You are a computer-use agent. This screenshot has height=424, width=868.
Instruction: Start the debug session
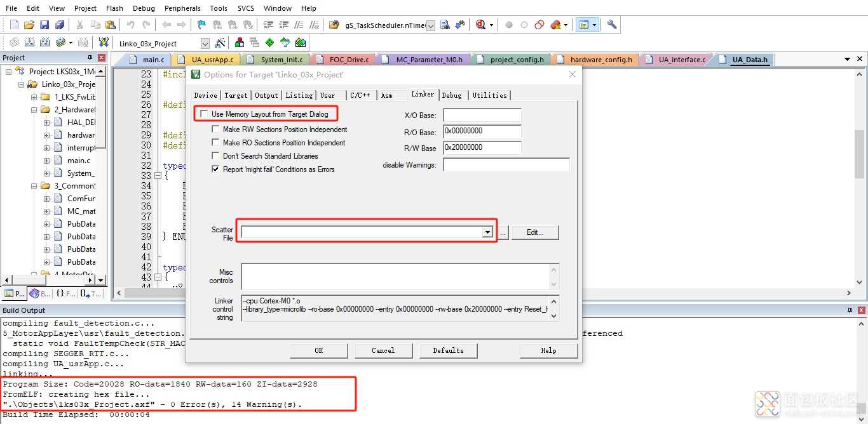coord(480,25)
